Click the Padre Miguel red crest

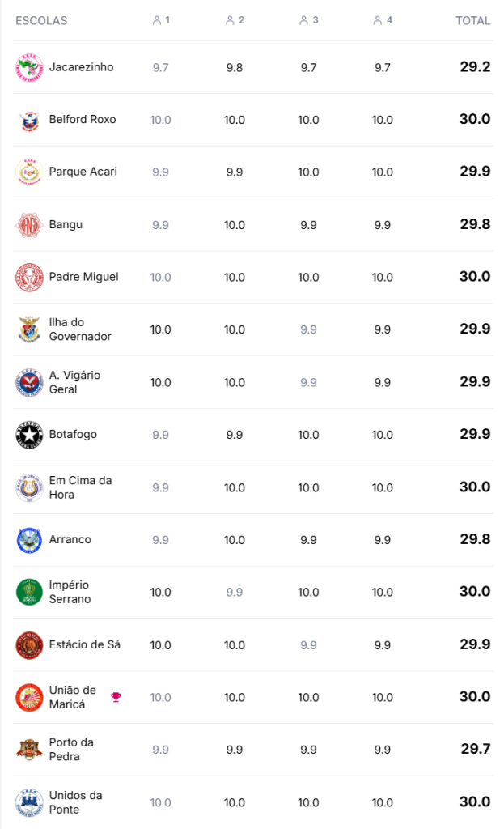coord(29,277)
